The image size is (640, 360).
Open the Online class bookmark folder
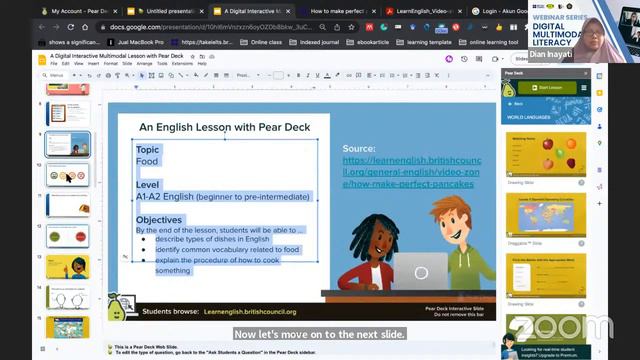[x=261, y=42]
